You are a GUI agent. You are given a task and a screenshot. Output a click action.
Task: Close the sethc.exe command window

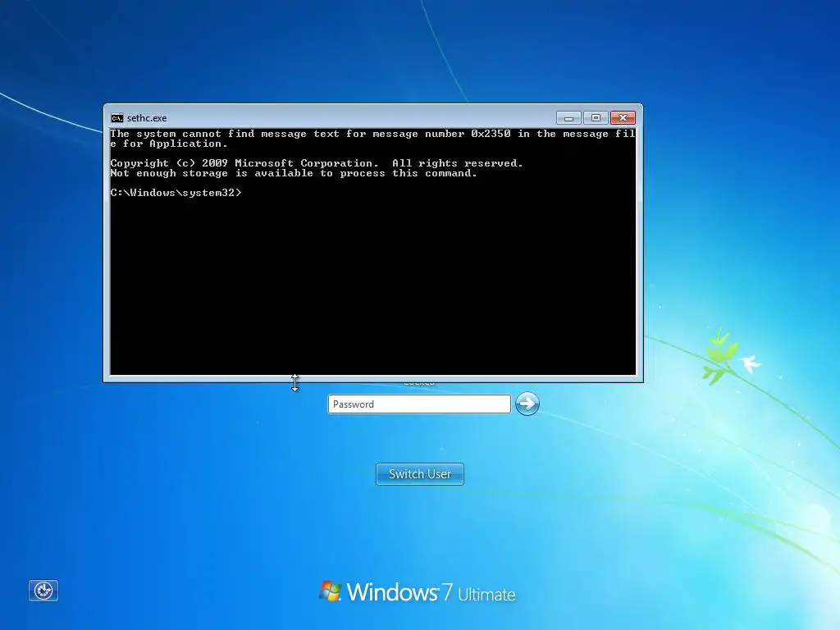coord(623,117)
